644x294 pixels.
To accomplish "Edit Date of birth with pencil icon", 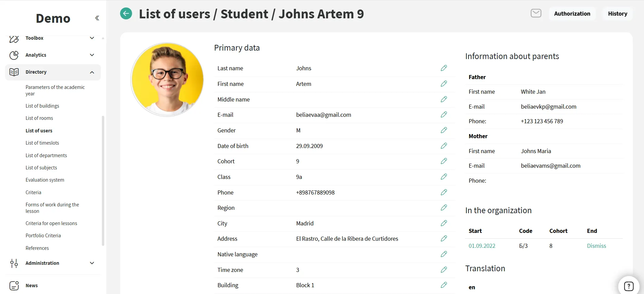I will [443, 146].
